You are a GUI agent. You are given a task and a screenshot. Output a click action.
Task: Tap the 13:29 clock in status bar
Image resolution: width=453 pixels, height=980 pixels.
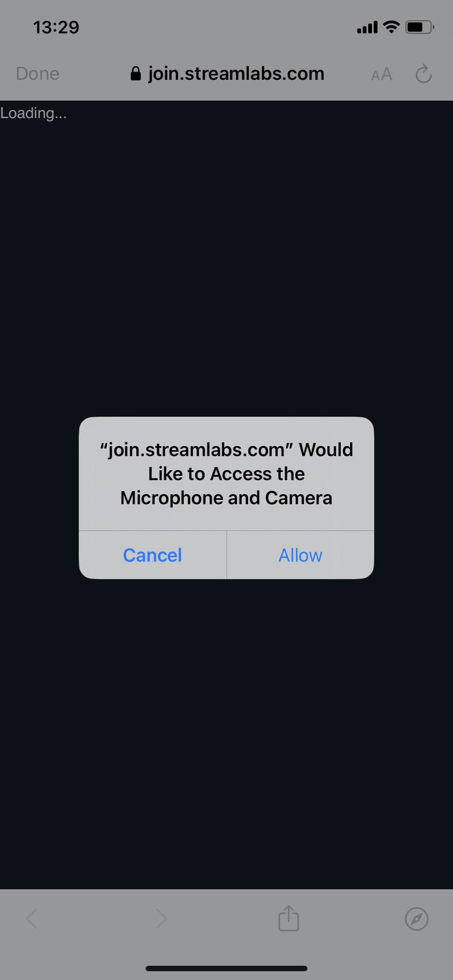coord(56,27)
